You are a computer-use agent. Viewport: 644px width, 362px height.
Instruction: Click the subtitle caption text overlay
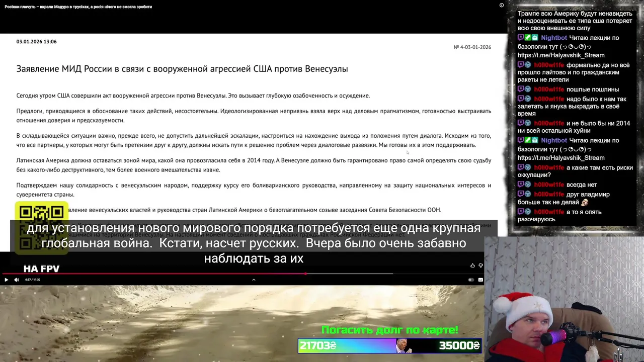(x=254, y=243)
